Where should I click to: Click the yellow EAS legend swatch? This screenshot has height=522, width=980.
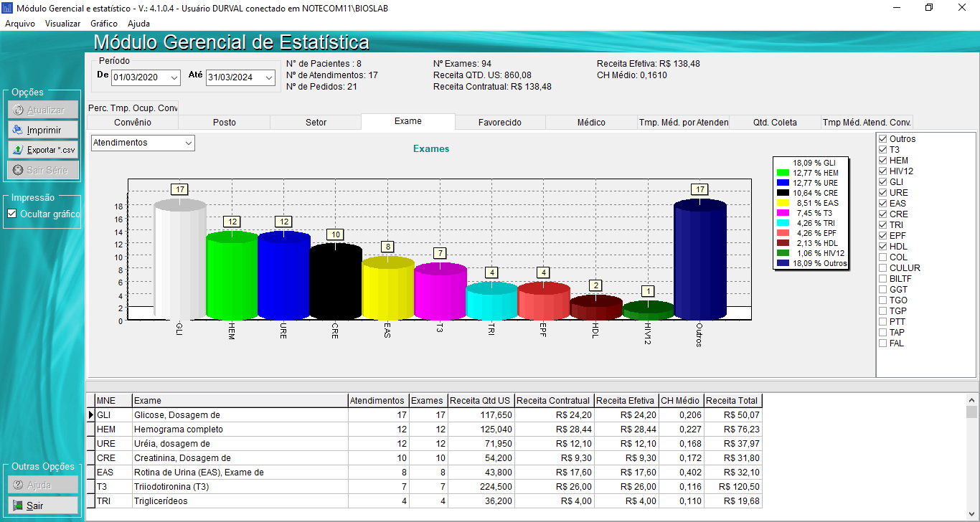783,203
